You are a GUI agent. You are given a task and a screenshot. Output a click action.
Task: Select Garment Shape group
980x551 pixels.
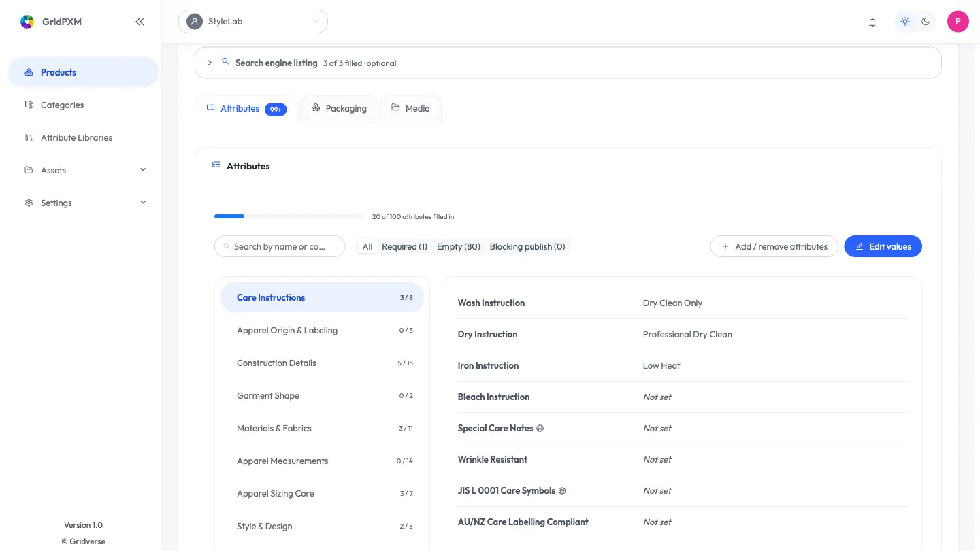pos(322,395)
